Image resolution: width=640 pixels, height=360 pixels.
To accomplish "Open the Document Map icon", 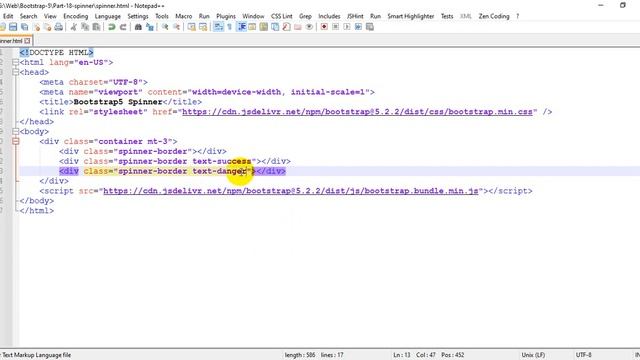I will pos(264,27).
